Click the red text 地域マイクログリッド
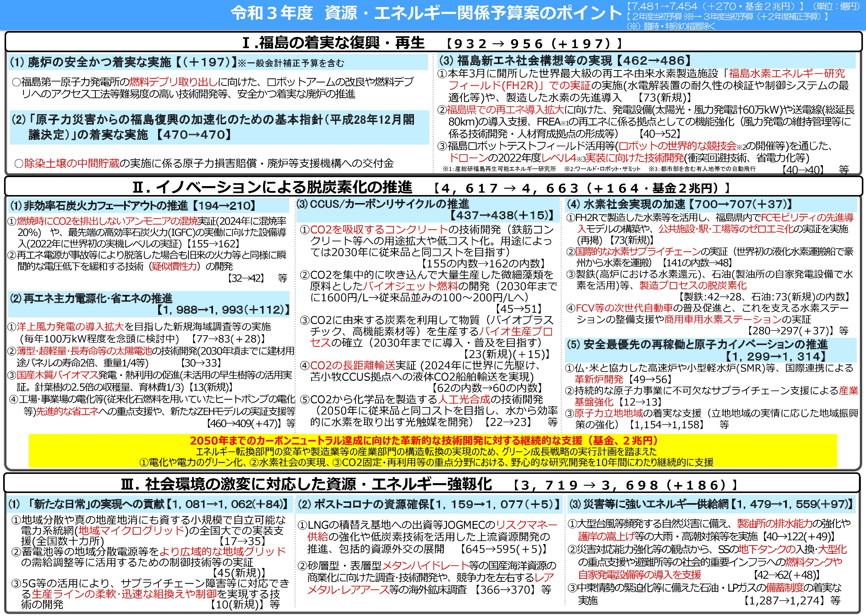Image resolution: width=866 pixels, height=616 pixels. point(131,530)
